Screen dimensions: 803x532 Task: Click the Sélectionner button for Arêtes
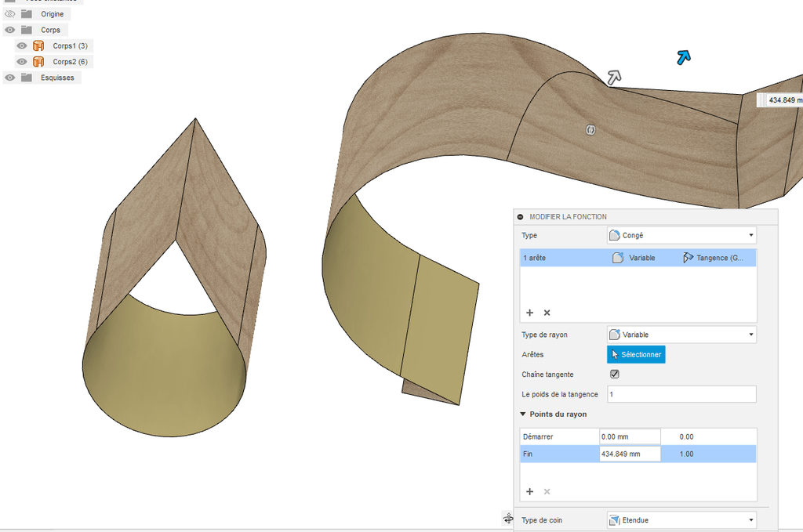pos(636,354)
